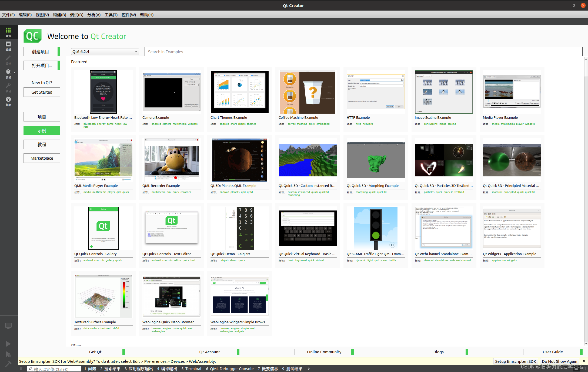Select the highlighted 示例 (Examples) button

click(42, 131)
